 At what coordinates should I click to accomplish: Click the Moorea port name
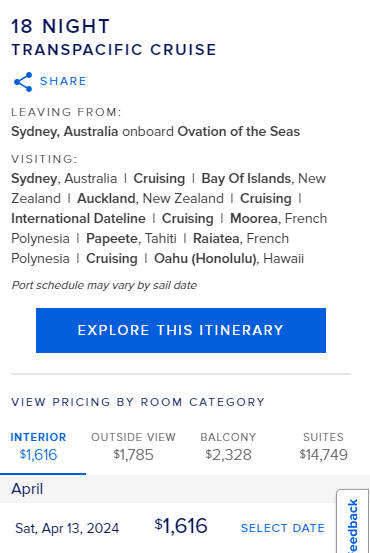click(x=254, y=218)
